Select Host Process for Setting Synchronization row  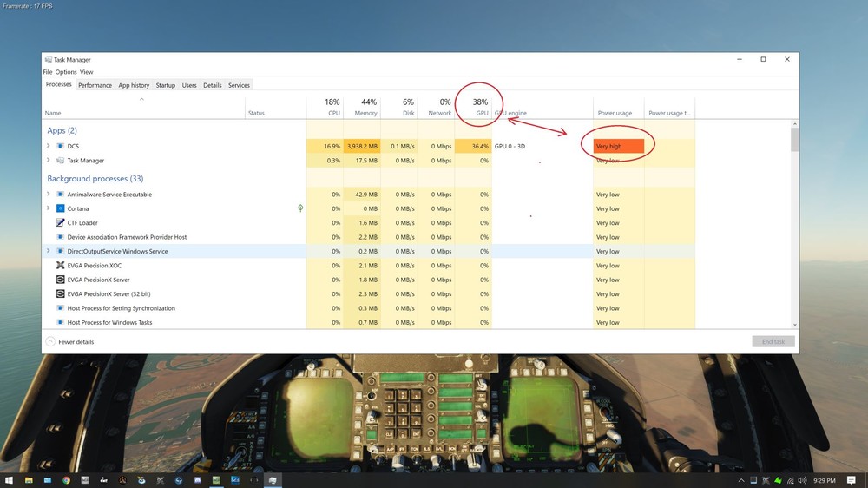click(x=368, y=308)
